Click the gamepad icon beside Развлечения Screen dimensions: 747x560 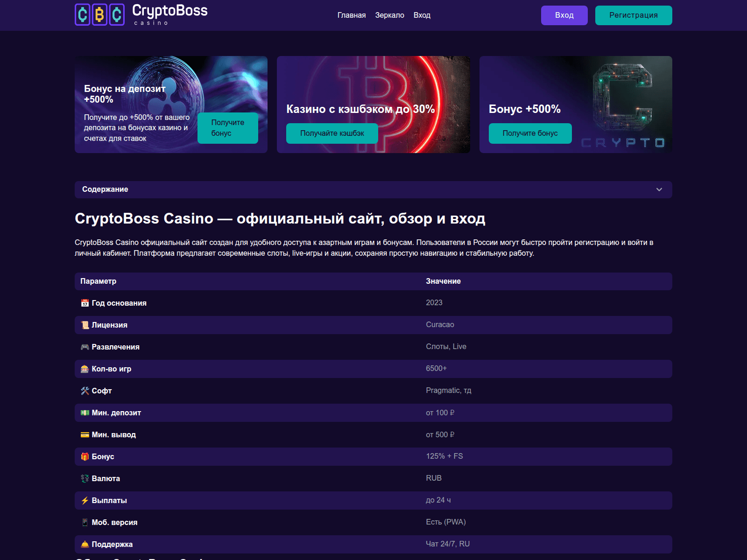pos(85,347)
